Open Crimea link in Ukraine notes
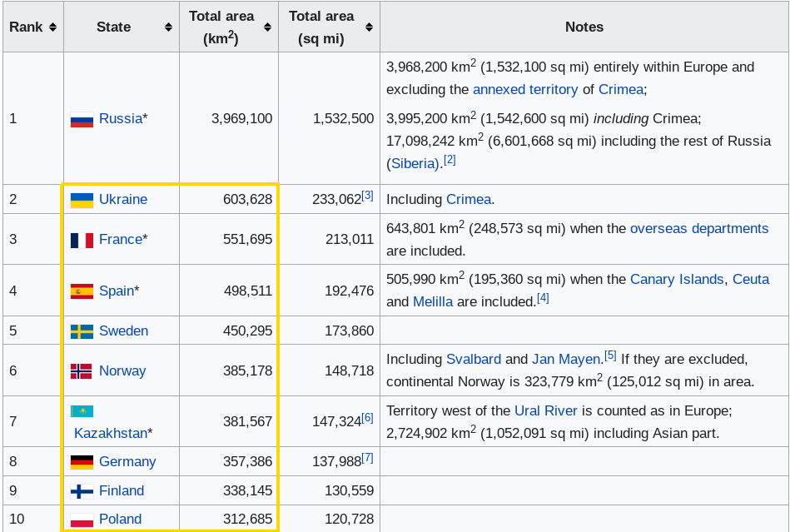This screenshot has width=790, height=532. tap(469, 199)
